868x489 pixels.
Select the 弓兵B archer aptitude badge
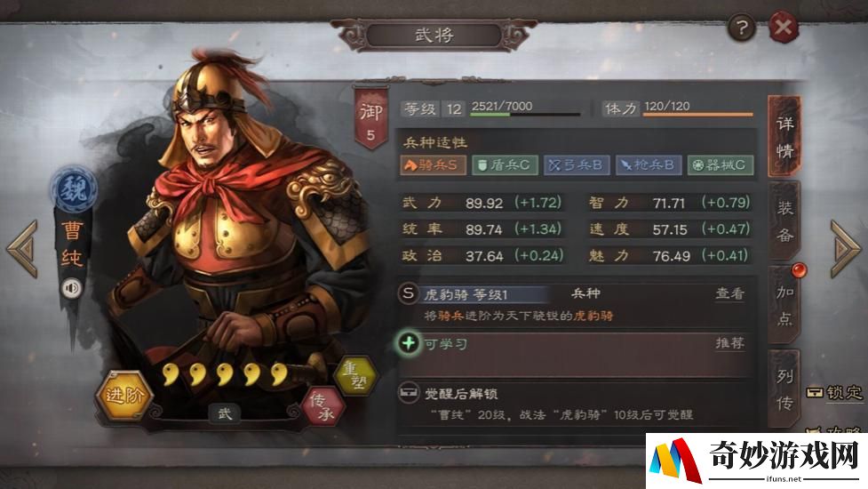point(577,165)
